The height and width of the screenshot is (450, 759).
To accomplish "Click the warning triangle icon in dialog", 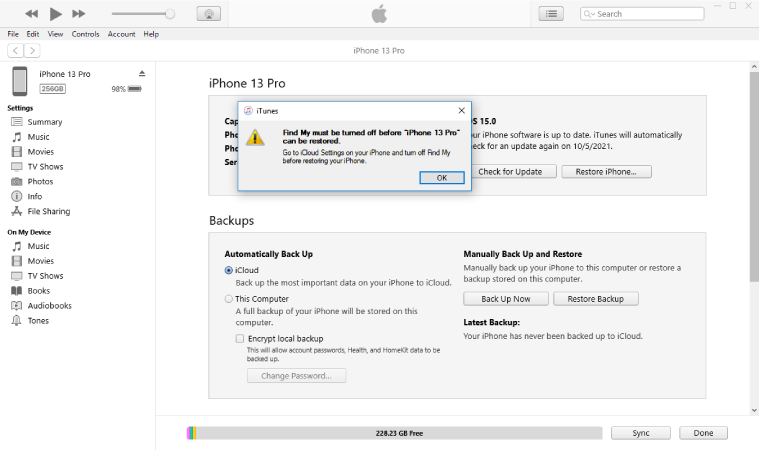I will [x=255, y=137].
